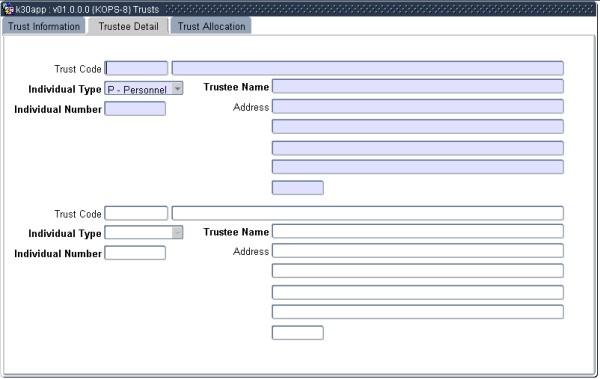
Task: Select the Trustee Detail tab
Action: [128, 26]
